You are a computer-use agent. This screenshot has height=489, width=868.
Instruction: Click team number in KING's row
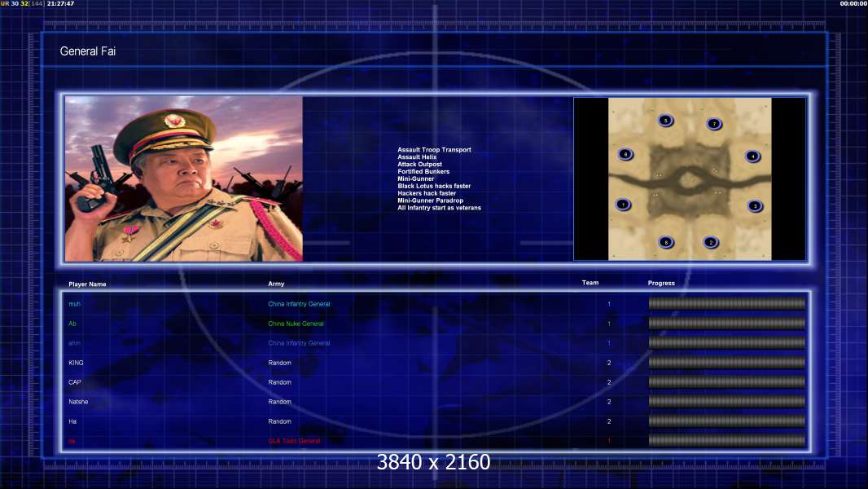(x=609, y=363)
